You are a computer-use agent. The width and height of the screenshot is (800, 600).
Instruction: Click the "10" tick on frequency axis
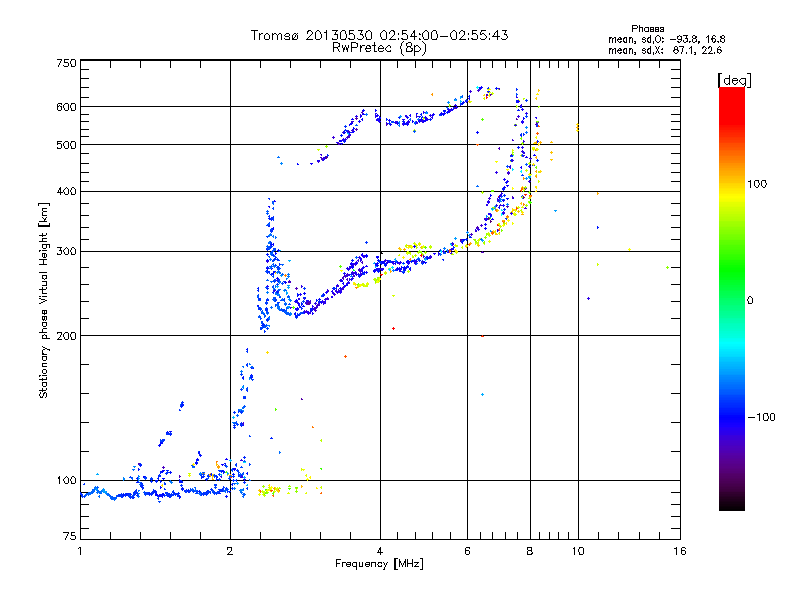[578, 551]
